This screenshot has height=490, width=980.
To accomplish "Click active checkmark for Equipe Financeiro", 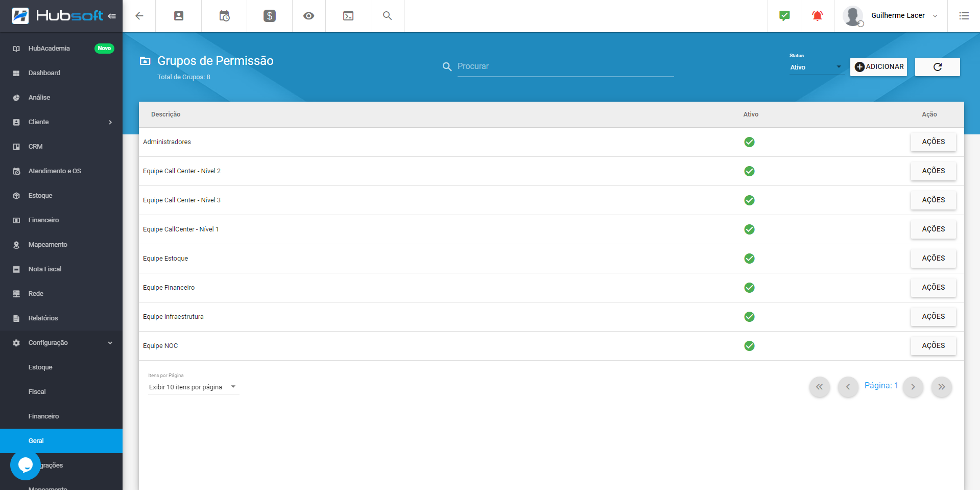I will (749, 288).
